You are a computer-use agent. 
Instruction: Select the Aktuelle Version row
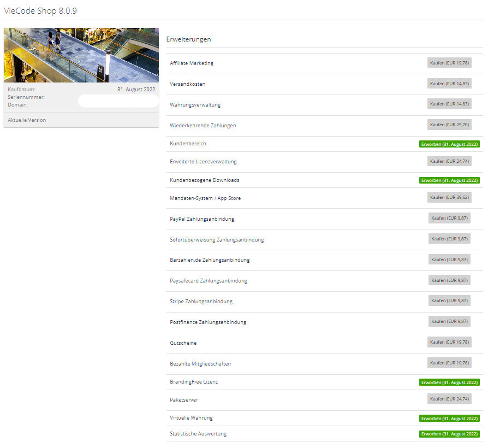81,120
